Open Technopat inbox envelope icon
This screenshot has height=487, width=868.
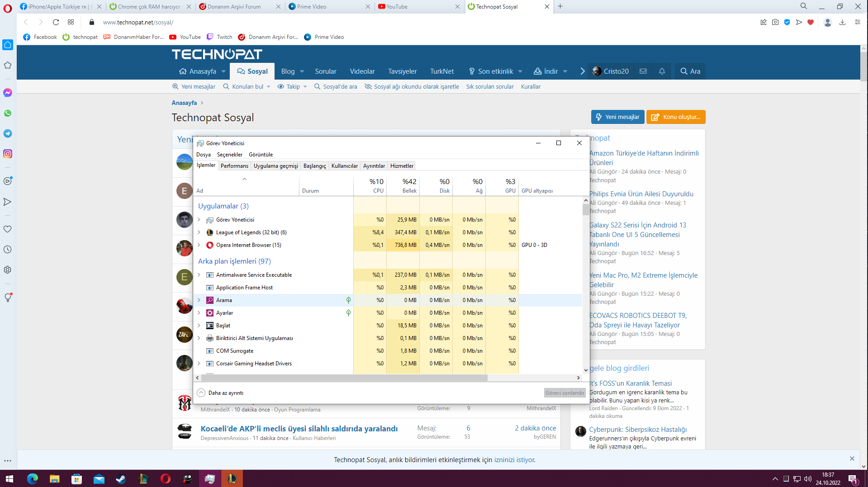pyautogui.click(x=643, y=71)
